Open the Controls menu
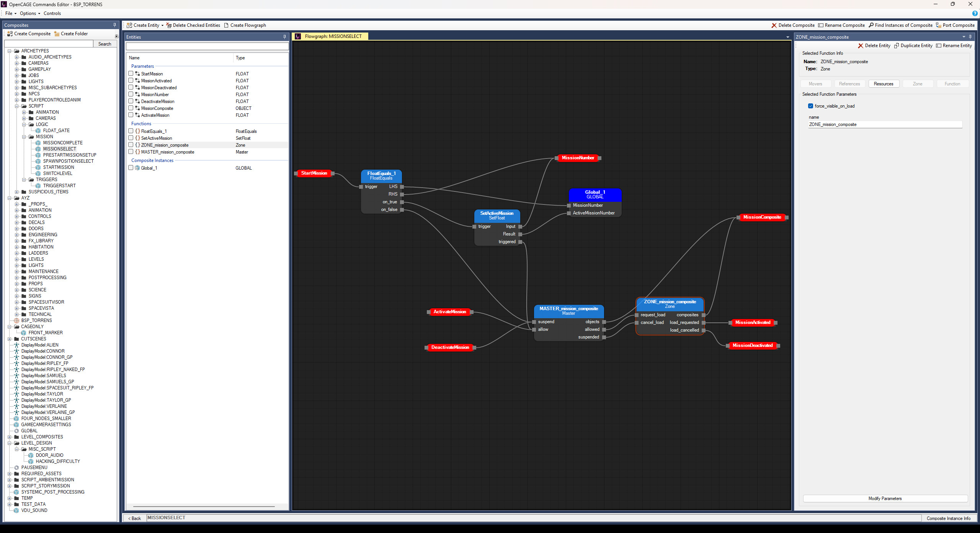This screenshot has width=980, height=533. tap(52, 13)
